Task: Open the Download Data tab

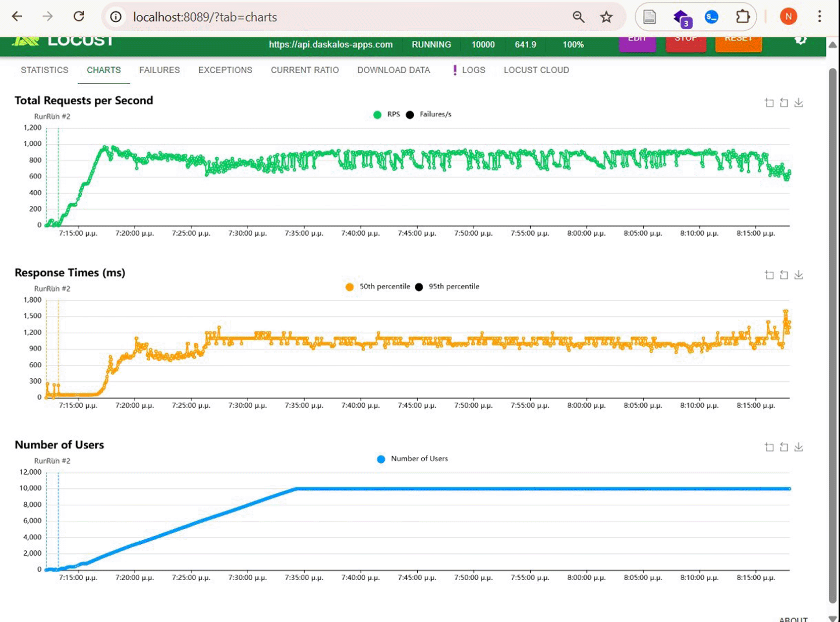Action: 394,70
